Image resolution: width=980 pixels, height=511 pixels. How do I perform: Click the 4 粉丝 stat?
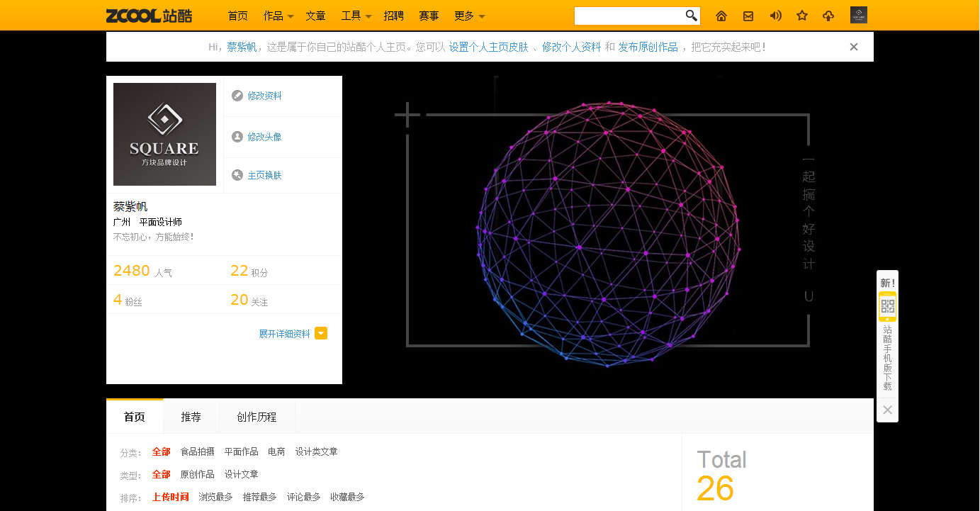click(128, 300)
